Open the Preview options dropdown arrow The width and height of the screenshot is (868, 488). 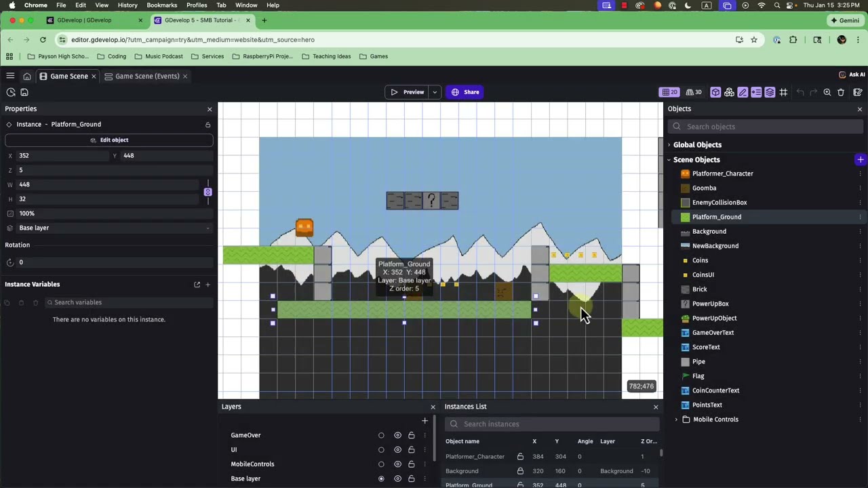pyautogui.click(x=435, y=92)
